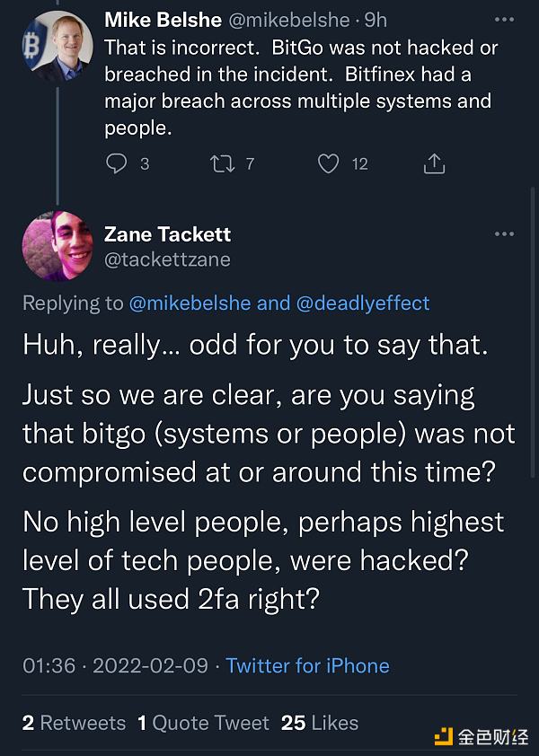Viewport: 539px width, 756px height.
Task: View the 25 Likes list
Action: coord(320,723)
